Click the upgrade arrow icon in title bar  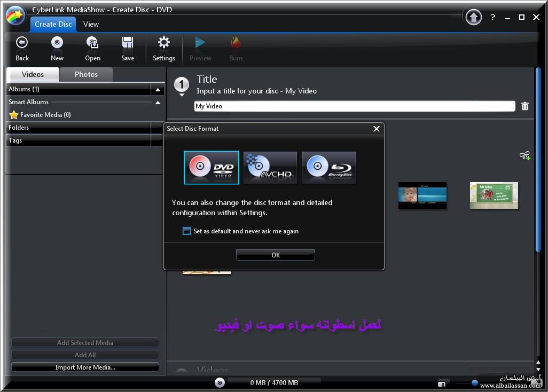click(474, 17)
